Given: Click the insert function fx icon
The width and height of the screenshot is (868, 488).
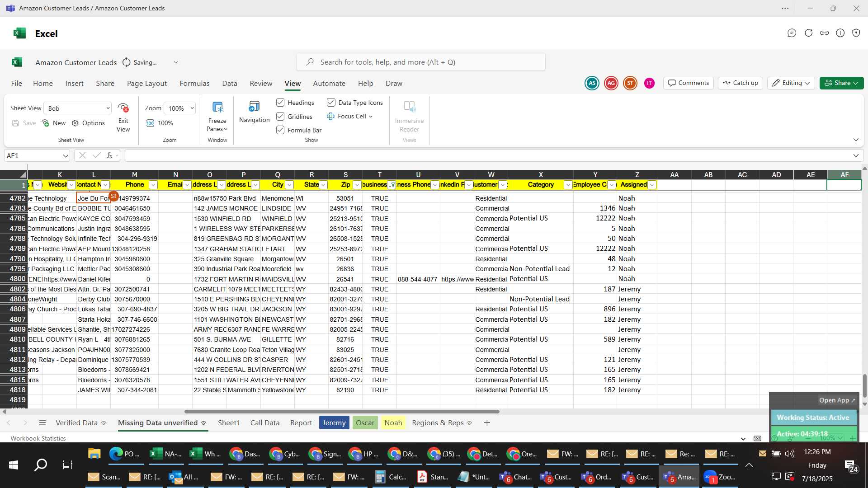Looking at the screenshot, I should [109, 155].
